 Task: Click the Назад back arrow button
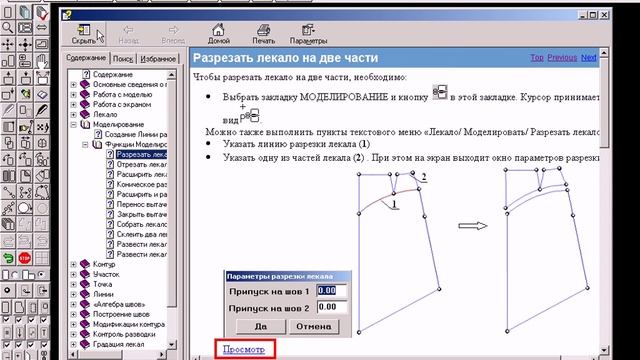click(x=129, y=34)
